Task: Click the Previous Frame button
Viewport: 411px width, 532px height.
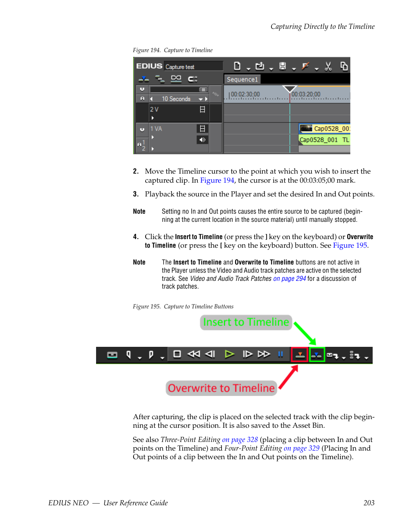Action: [210, 354]
